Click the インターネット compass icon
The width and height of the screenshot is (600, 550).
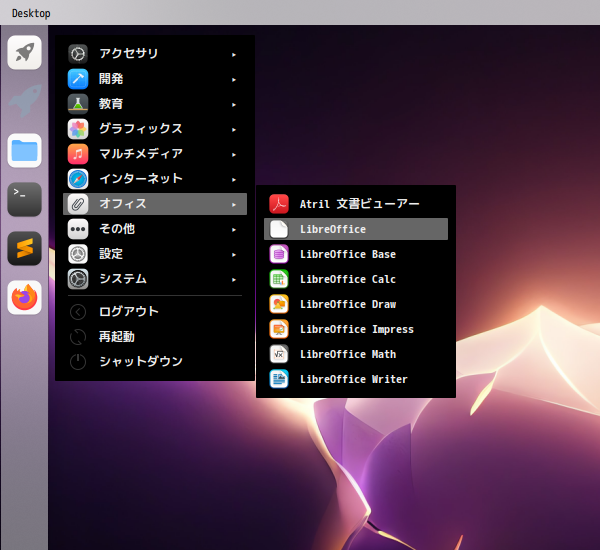coord(78,179)
